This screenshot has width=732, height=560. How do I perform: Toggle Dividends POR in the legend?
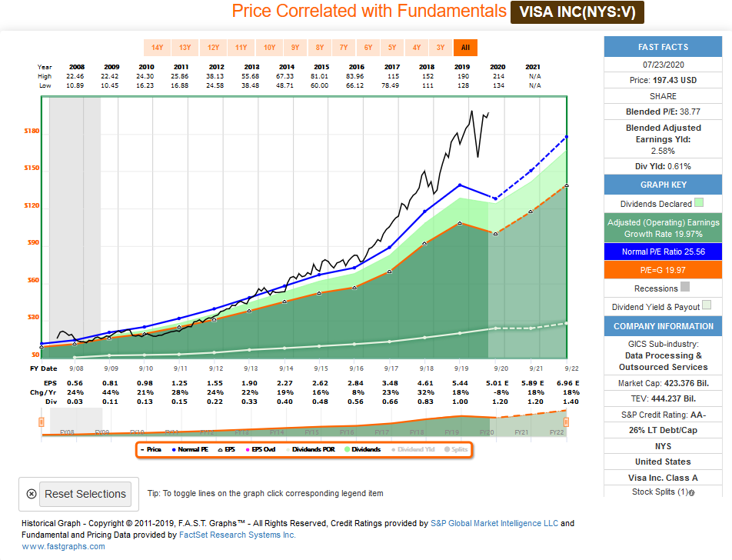tap(310, 449)
